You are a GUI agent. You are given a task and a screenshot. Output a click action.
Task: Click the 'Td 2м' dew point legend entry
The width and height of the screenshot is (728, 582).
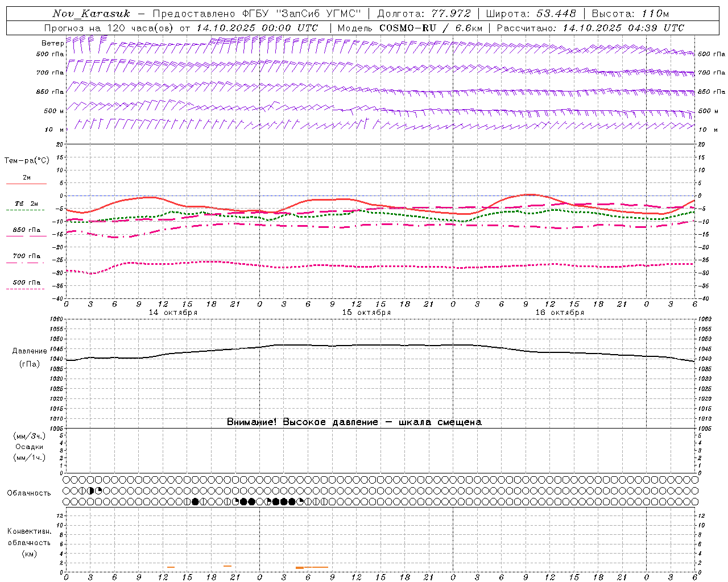[27, 203]
